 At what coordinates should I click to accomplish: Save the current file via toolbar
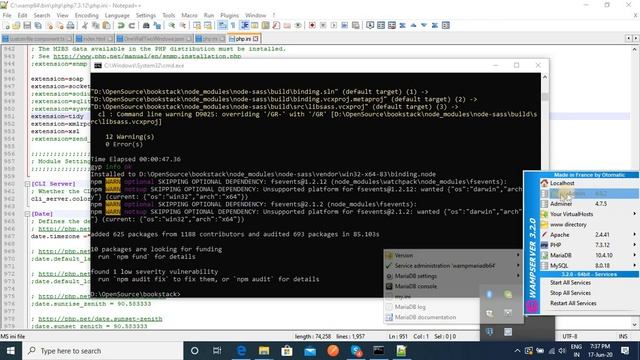[x=27, y=25]
